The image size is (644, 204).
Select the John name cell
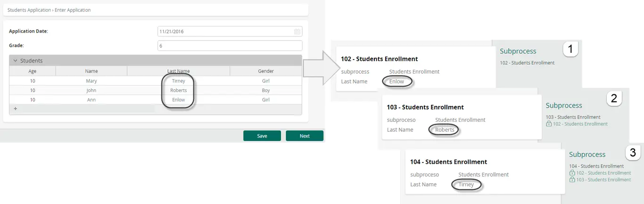(91, 90)
